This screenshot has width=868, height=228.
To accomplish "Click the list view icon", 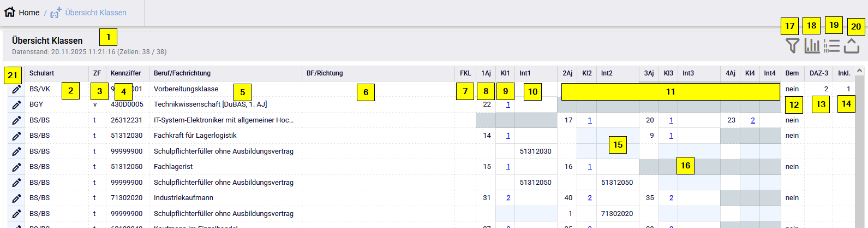I will click(x=831, y=46).
